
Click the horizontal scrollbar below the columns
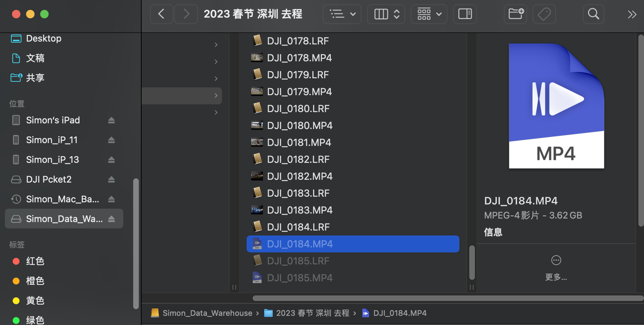[448, 298]
